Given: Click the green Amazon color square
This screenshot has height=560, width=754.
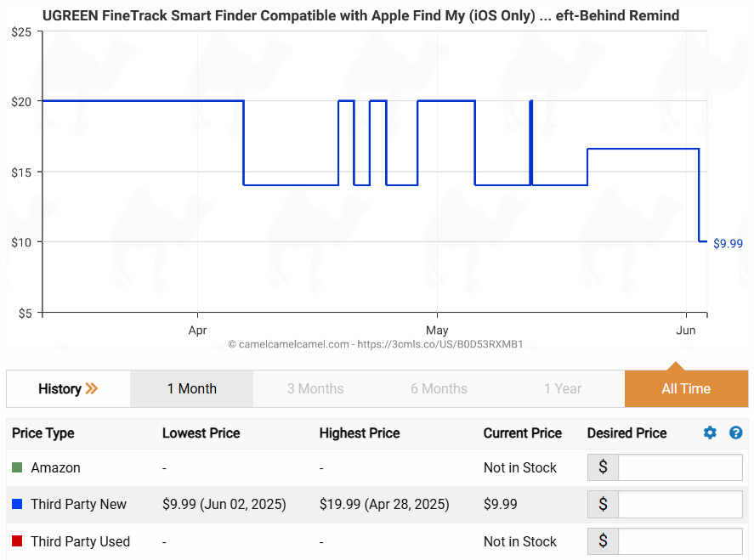Looking at the screenshot, I should tap(17, 467).
